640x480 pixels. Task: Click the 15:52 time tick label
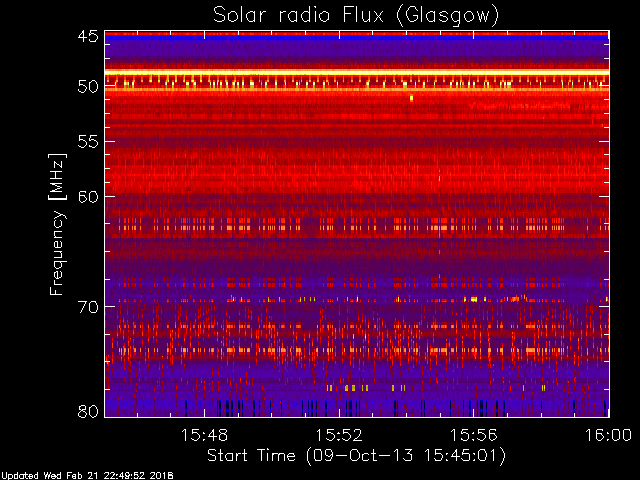pos(339,435)
